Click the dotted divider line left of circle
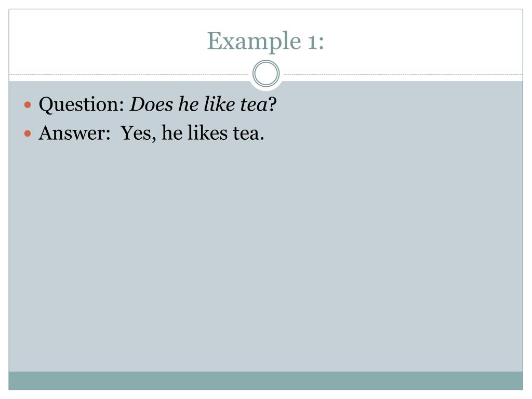This screenshot has width=532, height=399. (x=129, y=74)
